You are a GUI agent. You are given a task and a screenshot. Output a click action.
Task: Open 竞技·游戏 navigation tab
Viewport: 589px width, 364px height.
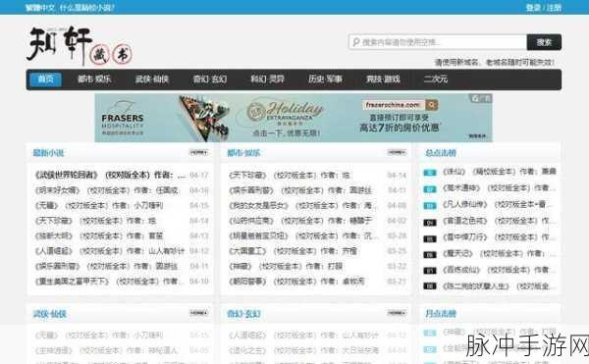click(383, 79)
